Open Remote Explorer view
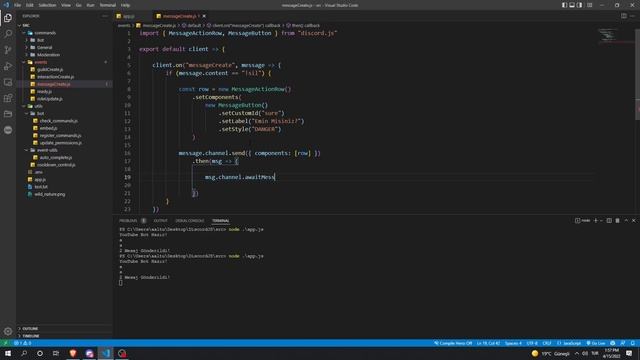 (8, 82)
